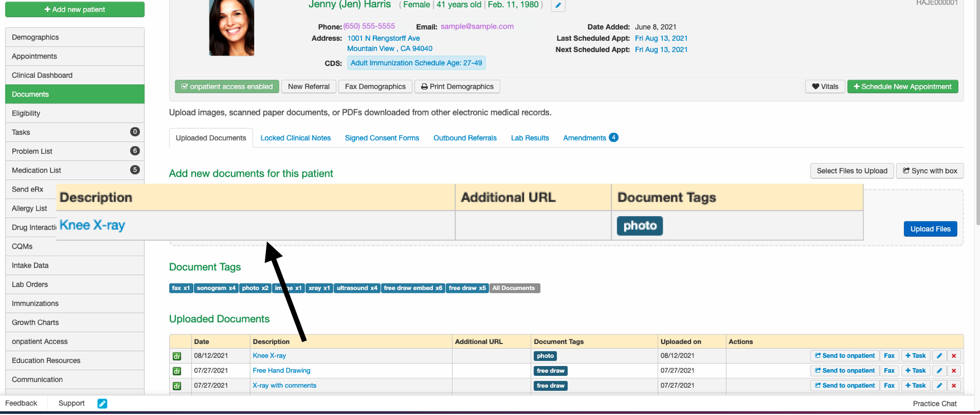Switch to Locked Clinical Notes tab
This screenshot has height=415, width=980.
coord(296,138)
